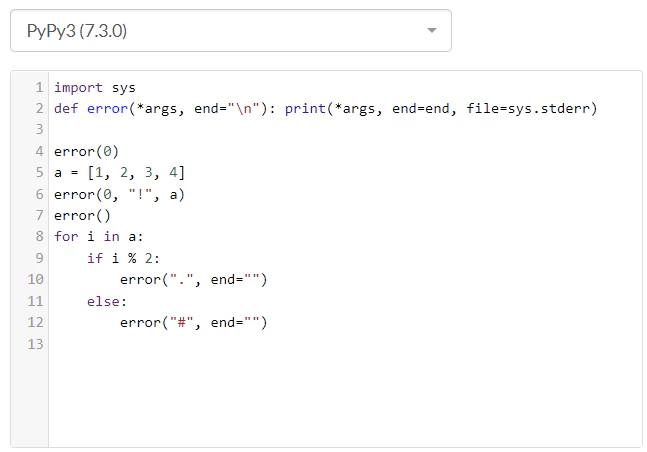
Task: Click 'error(".", end="")' on line 10
Action: 194,280
